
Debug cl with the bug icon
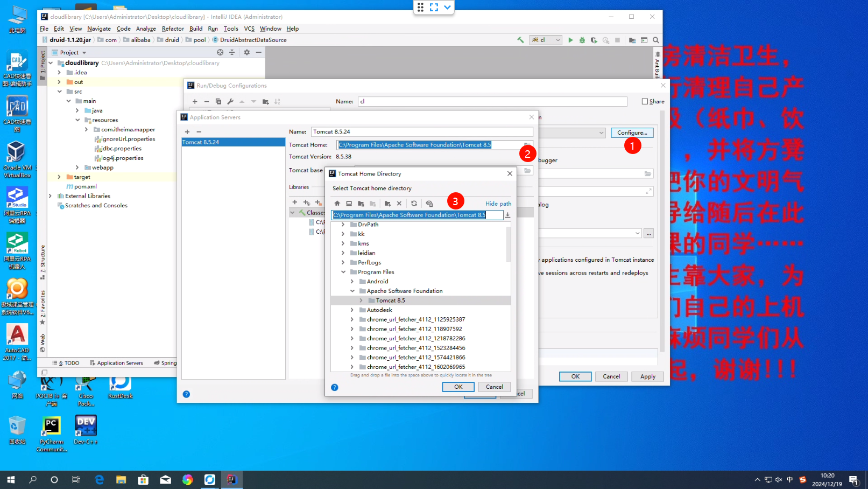tap(582, 40)
